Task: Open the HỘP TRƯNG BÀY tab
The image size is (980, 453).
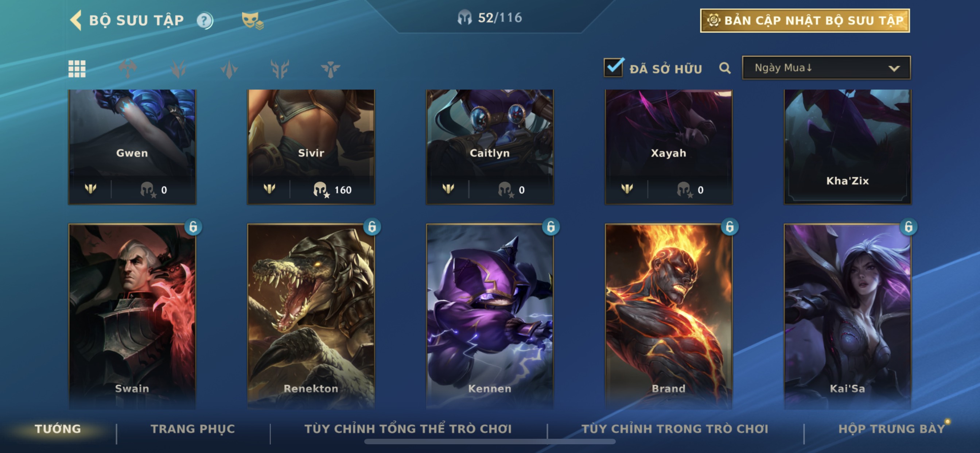Action: tap(892, 429)
